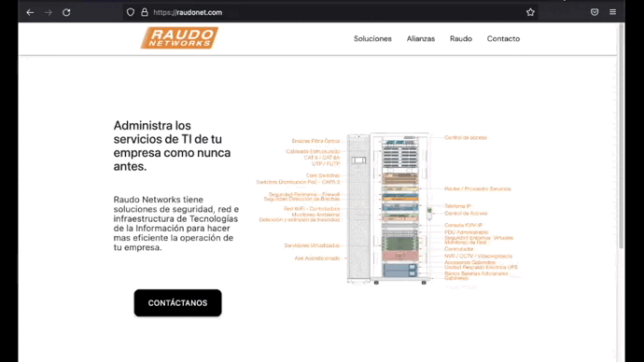Bookmark this page with the star icon
The height and width of the screenshot is (362, 644).
(530, 12)
